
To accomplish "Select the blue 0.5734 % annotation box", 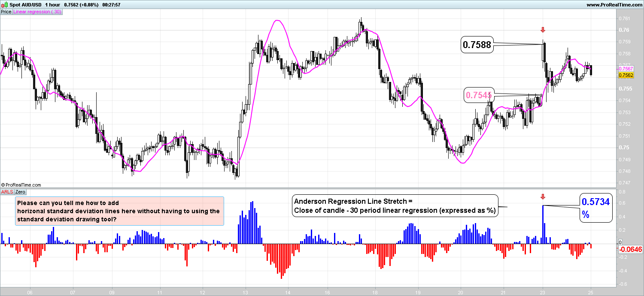I will 595,207.
